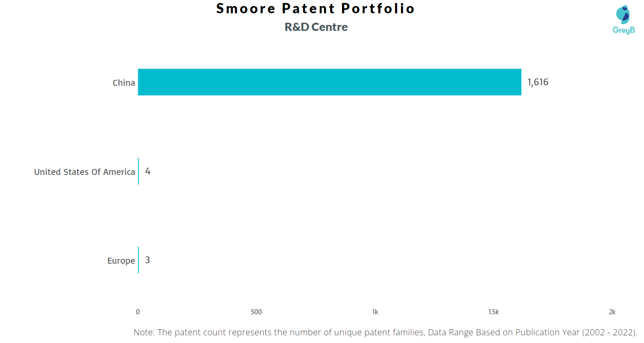The height and width of the screenshot is (343, 644).
Task: Click the R&D Centre subtitle
Action: [x=316, y=27]
